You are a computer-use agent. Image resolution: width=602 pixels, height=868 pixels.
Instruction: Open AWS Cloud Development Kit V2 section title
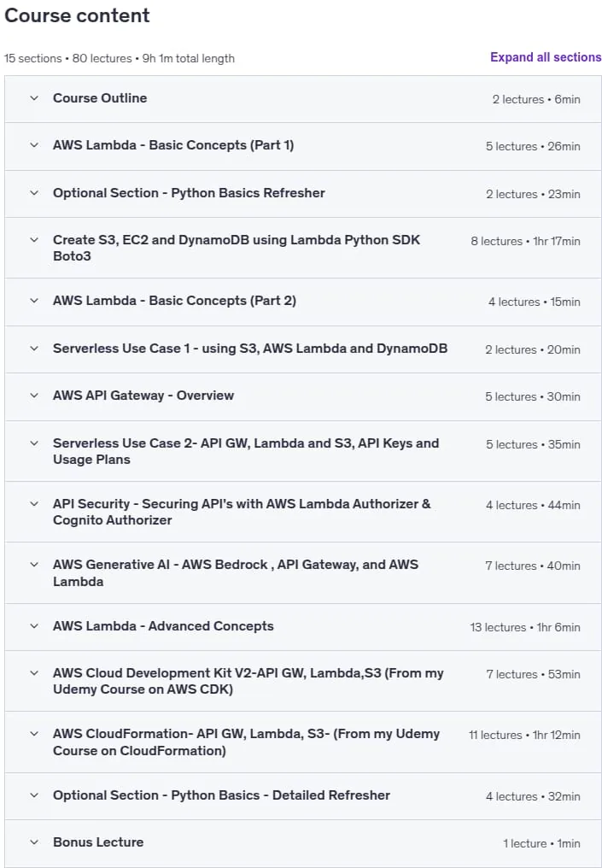(248, 682)
